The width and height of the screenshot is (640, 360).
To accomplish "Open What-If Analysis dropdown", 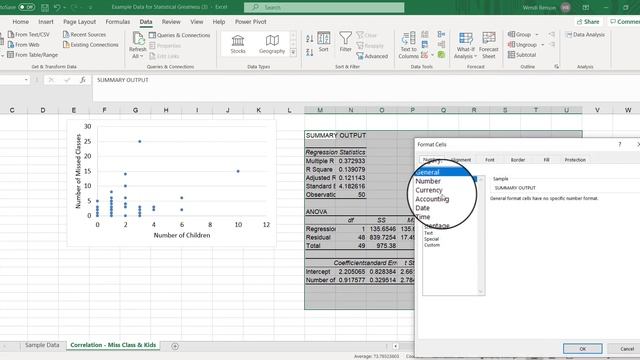I will tap(465, 45).
